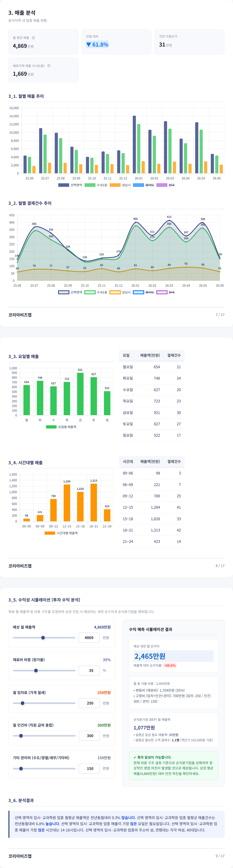Select the 월 평균 매출 4,869 card

[x=43, y=42]
